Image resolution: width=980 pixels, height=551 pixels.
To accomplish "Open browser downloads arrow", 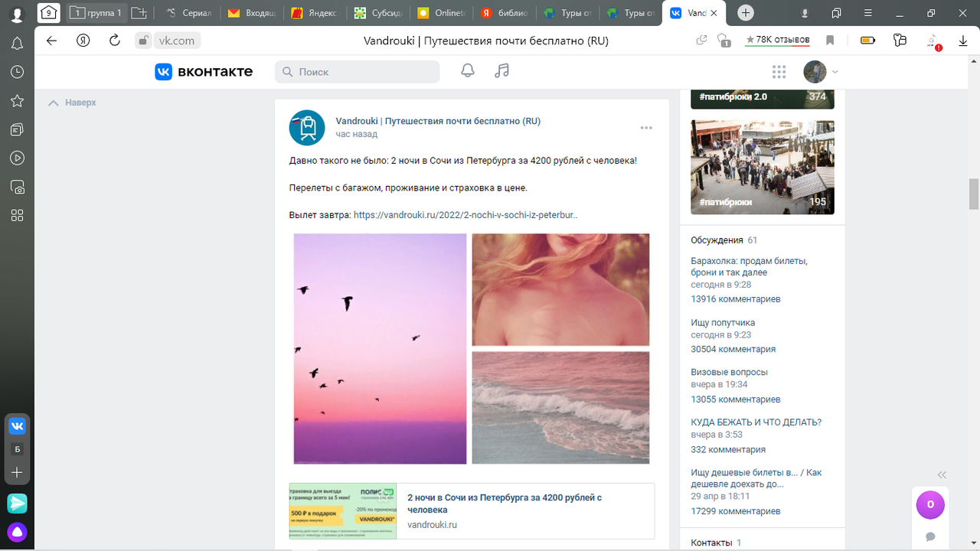I will click(x=963, y=41).
